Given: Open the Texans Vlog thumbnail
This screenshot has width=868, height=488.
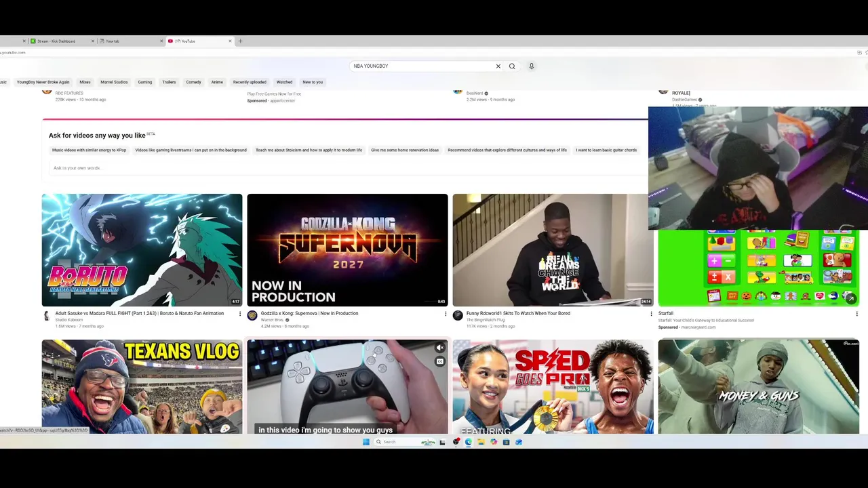Looking at the screenshot, I should pos(142,387).
